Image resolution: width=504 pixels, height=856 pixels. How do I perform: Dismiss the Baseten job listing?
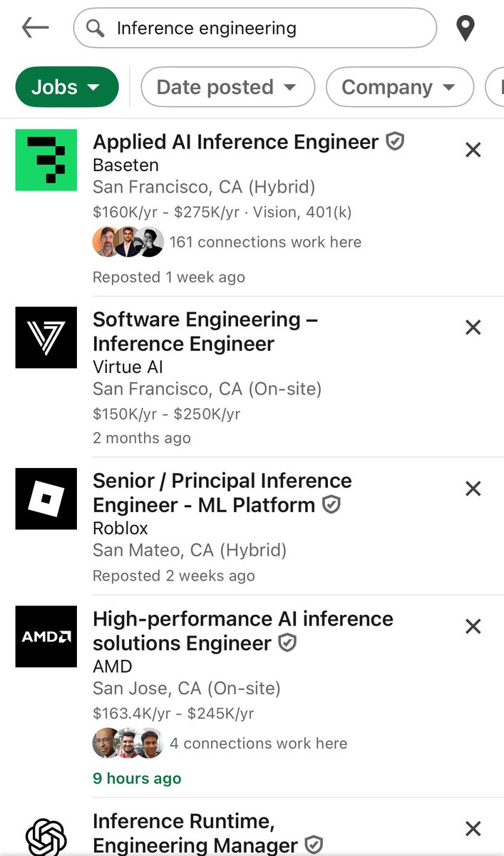(473, 150)
